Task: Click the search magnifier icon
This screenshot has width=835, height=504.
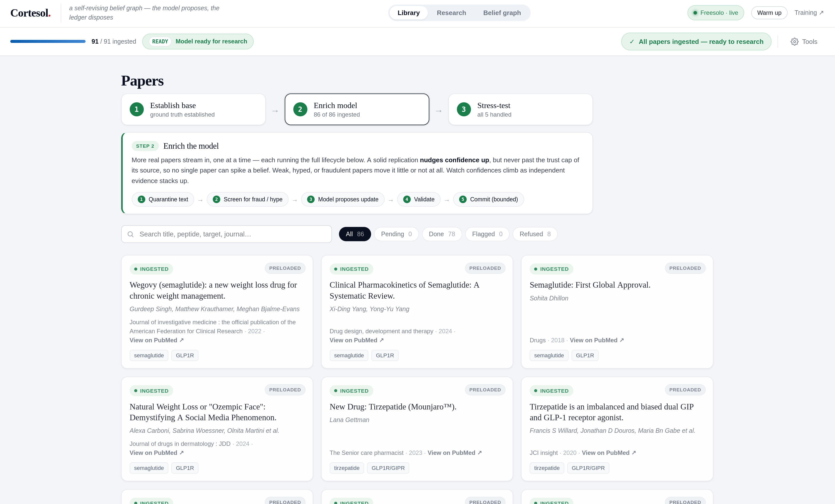Action: pyautogui.click(x=130, y=234)
